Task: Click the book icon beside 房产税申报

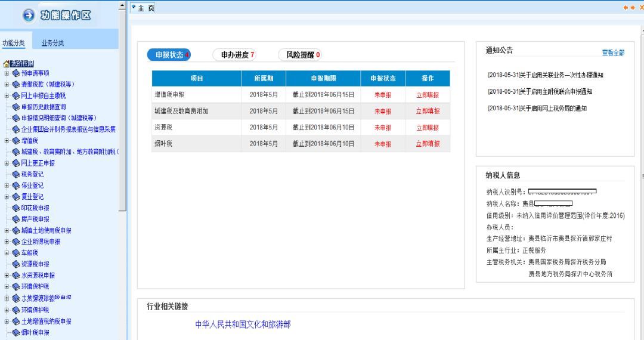Action: click(x=16, y=219)
